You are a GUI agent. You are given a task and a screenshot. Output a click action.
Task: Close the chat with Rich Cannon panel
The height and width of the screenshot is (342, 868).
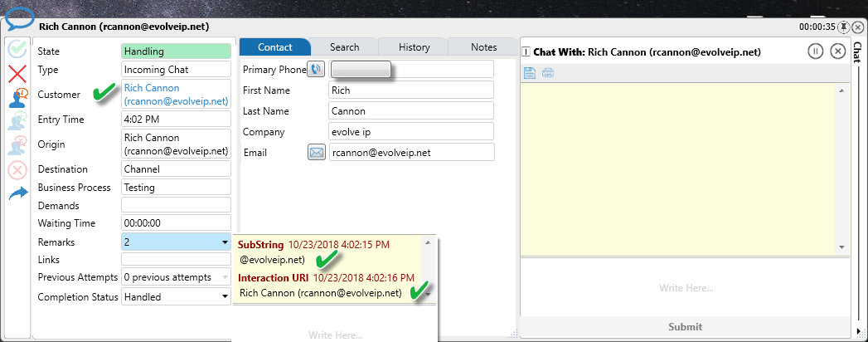tap(837, 51)
